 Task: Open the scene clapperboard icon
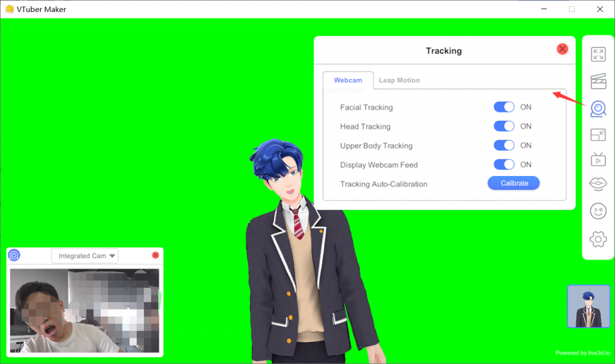coord(598,81)
